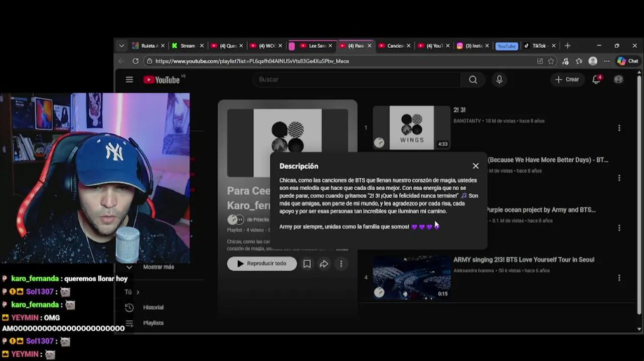This screenshot has height=361, width=644.
Task: Click the blue YouTube tab group label
Action: (506, 46)
